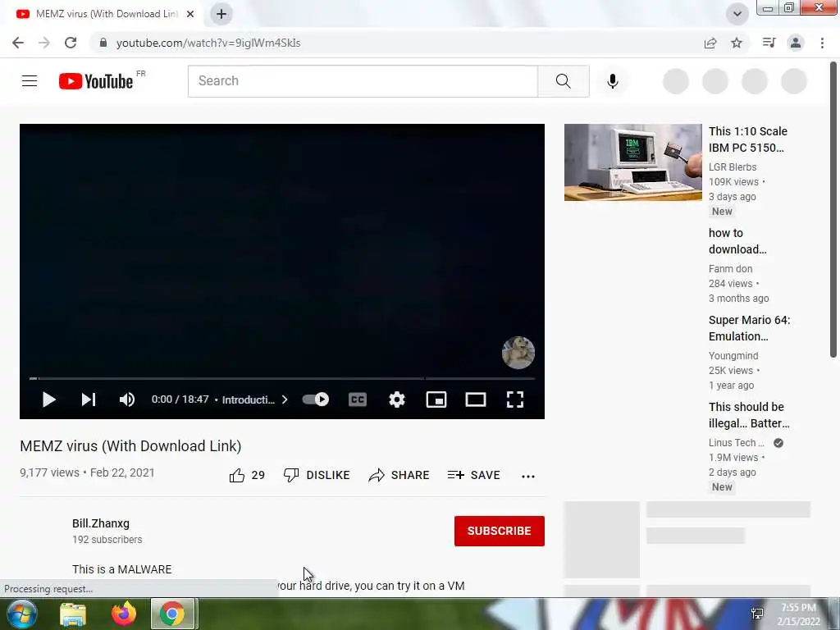Start voice search with microphone

point(613,81)
